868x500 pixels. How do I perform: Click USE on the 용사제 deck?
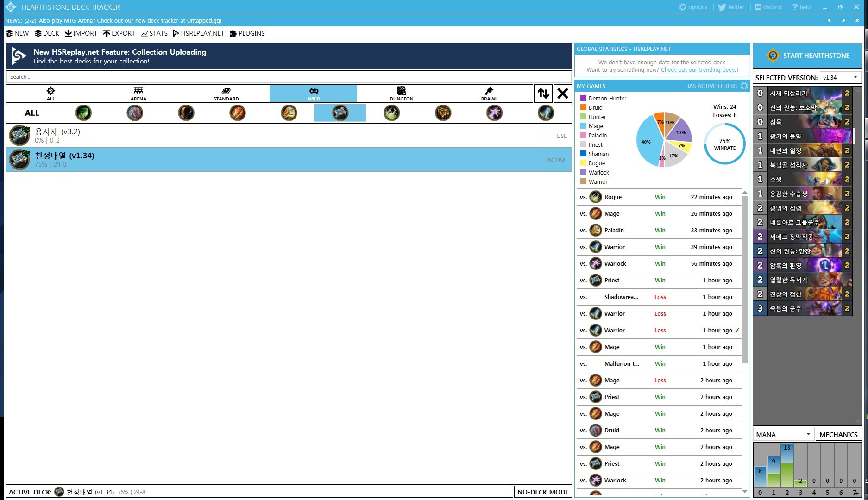[561, 136]
